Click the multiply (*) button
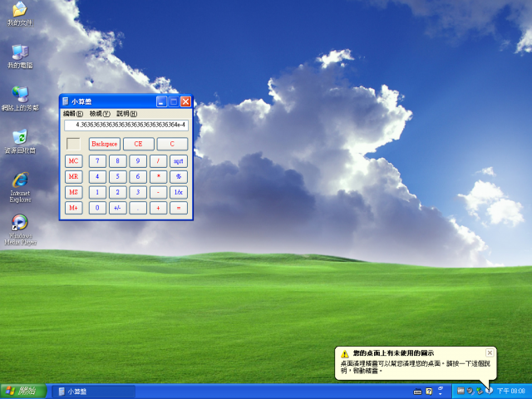This screenshot has width=532, height=399. click(159, 176)
